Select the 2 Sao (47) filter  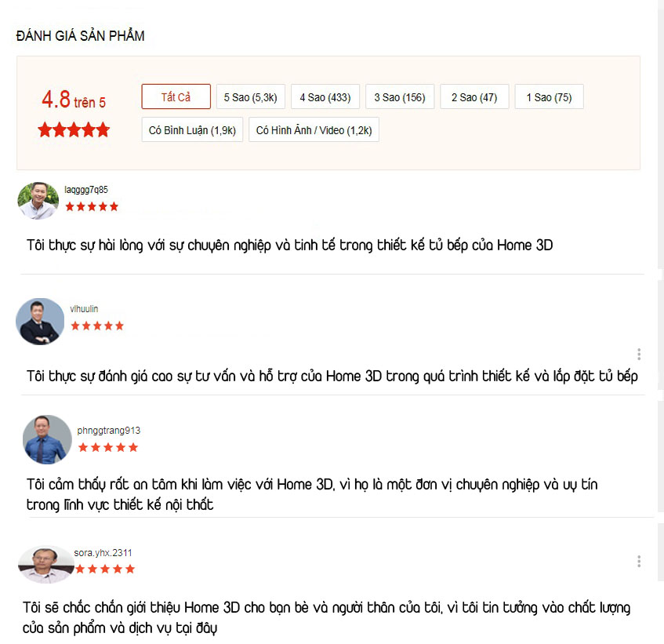(x=474, y=96)
